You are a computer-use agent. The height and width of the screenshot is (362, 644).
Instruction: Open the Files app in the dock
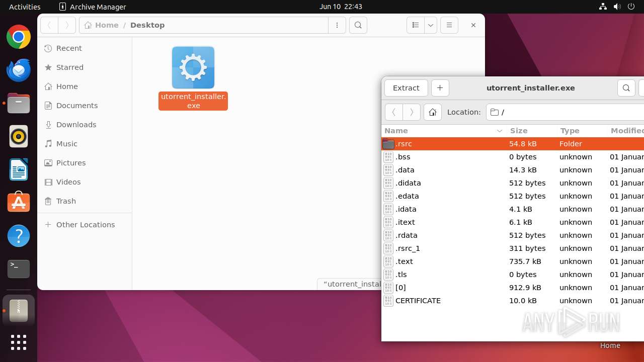19,103
